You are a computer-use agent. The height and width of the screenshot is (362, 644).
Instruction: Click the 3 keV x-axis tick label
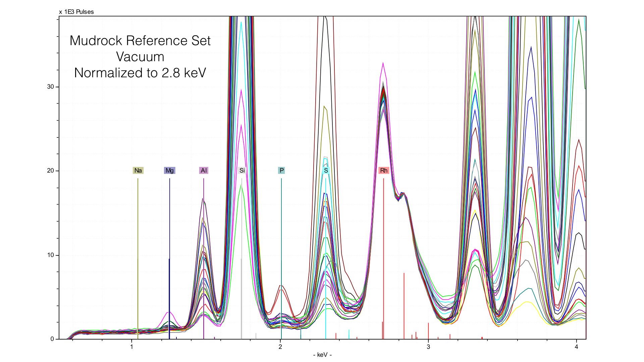[x=428, y=347]
